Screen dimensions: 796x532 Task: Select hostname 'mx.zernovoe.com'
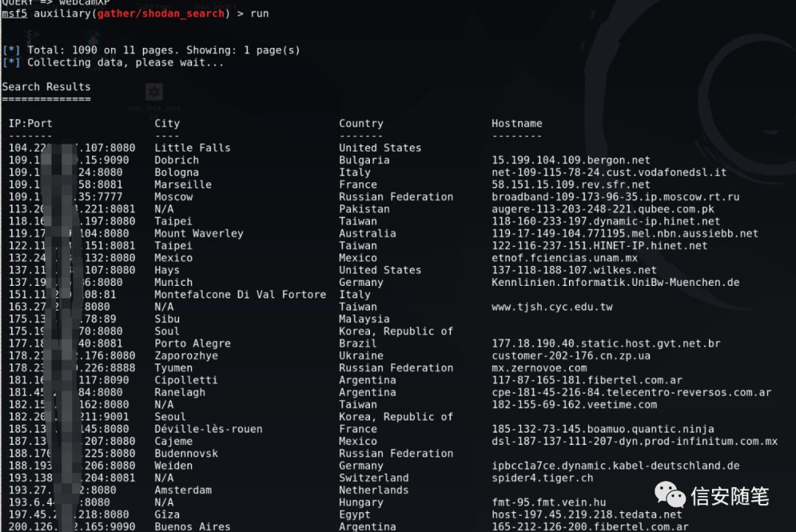pos(539,368)
